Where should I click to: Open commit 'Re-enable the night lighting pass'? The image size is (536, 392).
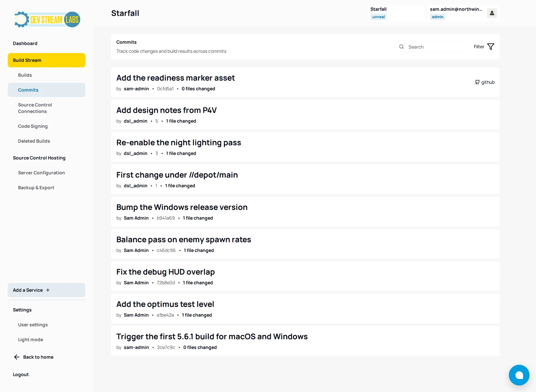[x=306, y=147]
